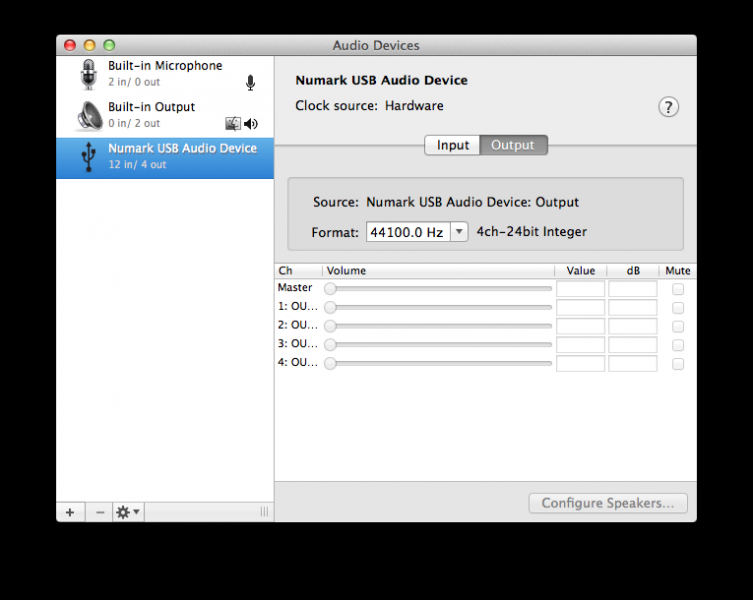Click the Built-in Output speaker icon

point(89,116)
